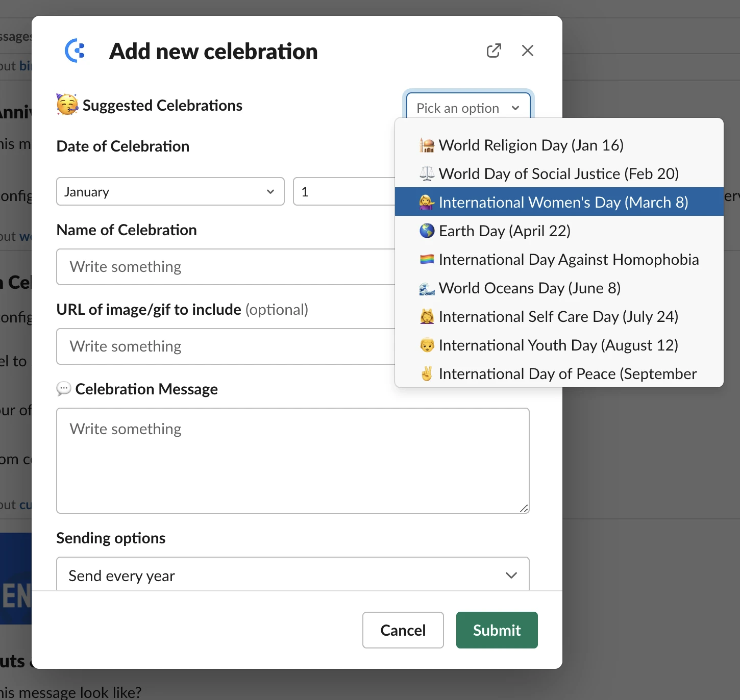Click the speech bubble icon by Celebration Message

point(64,389)
